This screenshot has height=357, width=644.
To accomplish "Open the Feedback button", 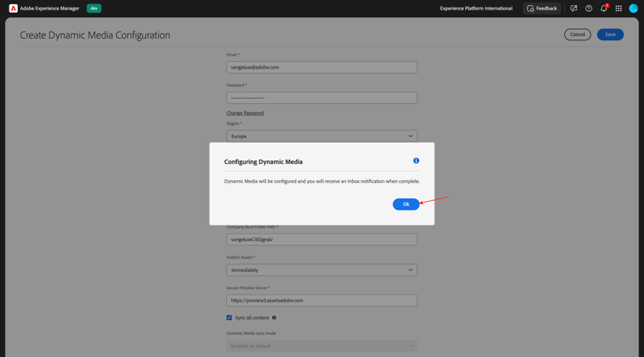I will (x=542, y=9).
